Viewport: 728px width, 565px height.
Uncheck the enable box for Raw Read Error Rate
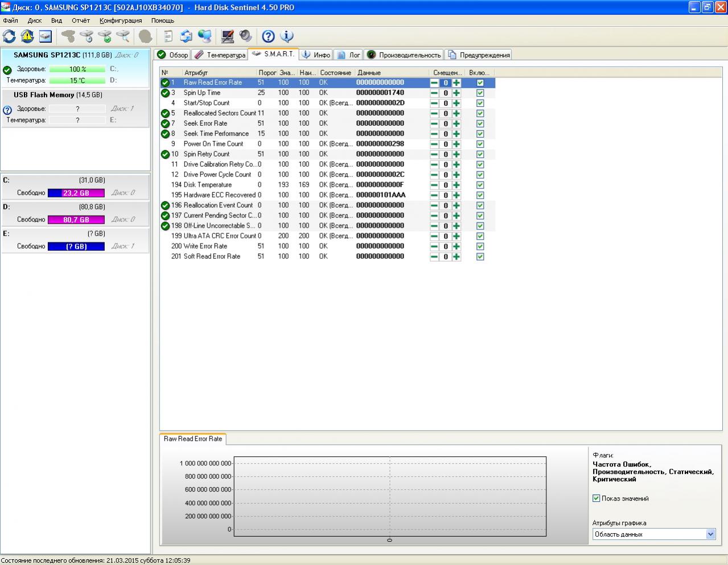pos(480,83)
